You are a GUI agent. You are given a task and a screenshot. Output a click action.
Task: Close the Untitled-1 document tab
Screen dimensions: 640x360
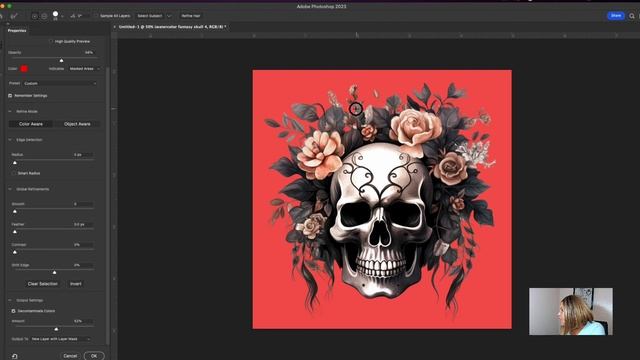coord(115,27)
